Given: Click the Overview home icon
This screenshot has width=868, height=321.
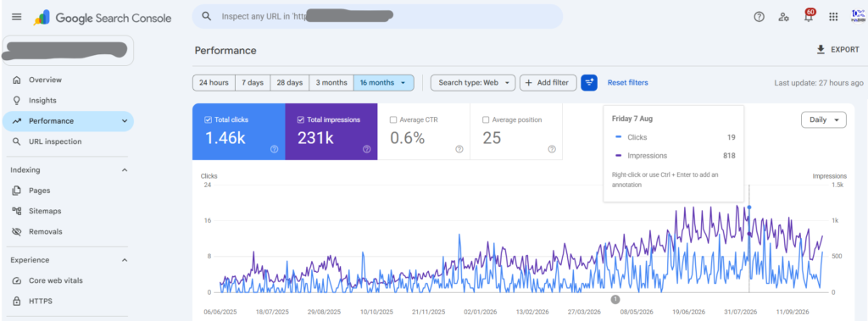Looking at the screenshot, I should [x=17, y=80].
